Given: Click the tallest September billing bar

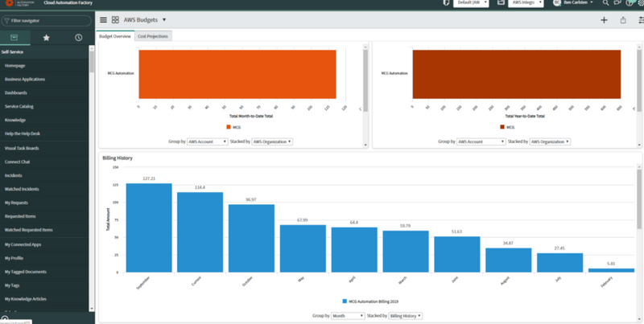Looking at the screenshot, I should pyautogui.click(x=149, y=228).
